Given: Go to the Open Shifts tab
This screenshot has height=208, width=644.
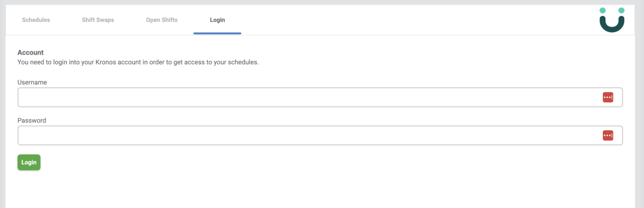Looking at the screenshot, I should click(x=162, y=20).
